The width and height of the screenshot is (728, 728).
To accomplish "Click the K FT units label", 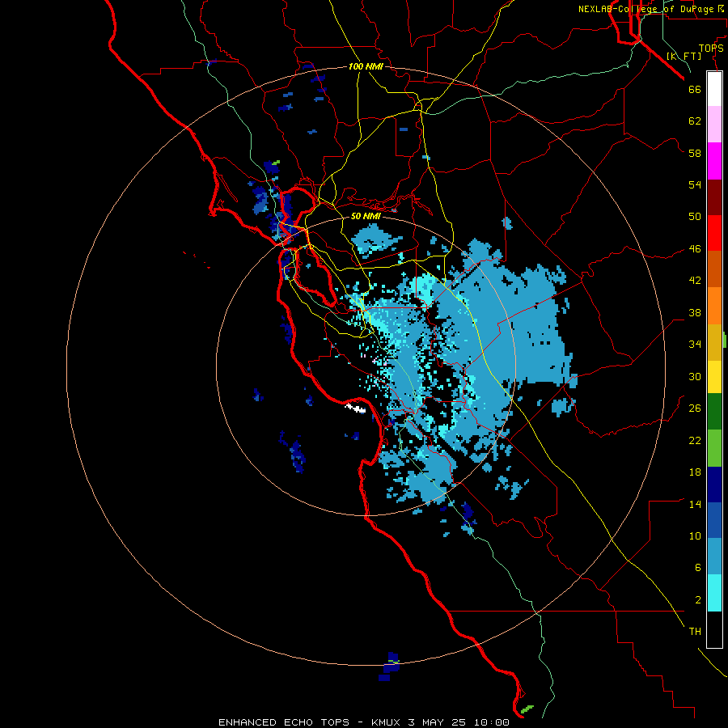I will tap(684, 56).
